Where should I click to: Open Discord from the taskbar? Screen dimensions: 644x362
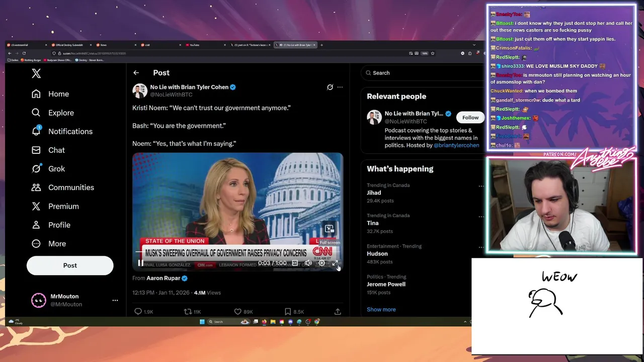pyautogui.click(x=290, y=322)
